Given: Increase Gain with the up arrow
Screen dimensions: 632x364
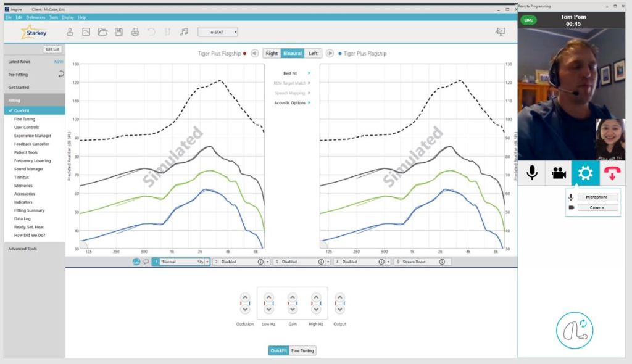Looking at the screenshot, I should click(x=292, y=297).
